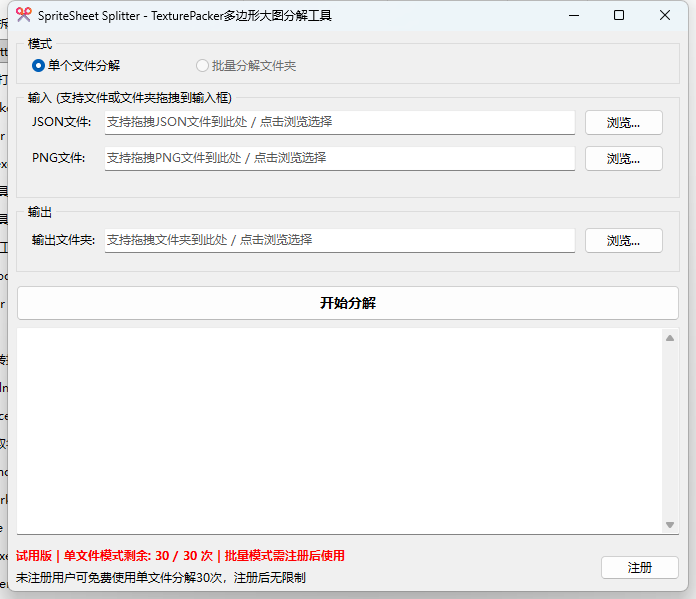This screenshot has height=599, width=696.
Task: Browse for the output folder
Action: [624, 241]
